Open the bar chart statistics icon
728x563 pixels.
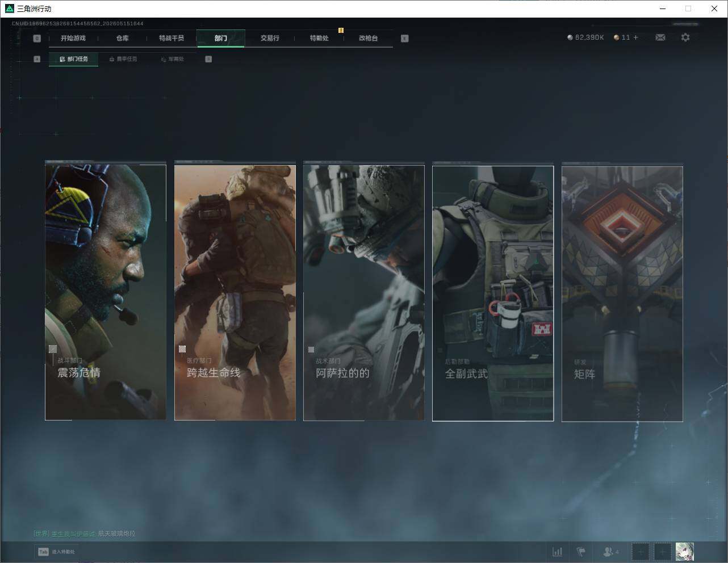pos(558,551)
